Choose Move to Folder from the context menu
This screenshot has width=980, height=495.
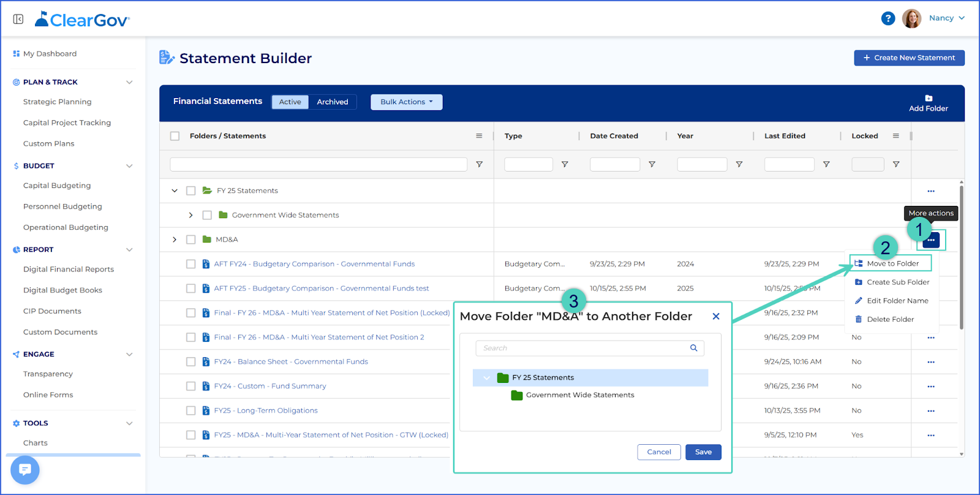892,263
